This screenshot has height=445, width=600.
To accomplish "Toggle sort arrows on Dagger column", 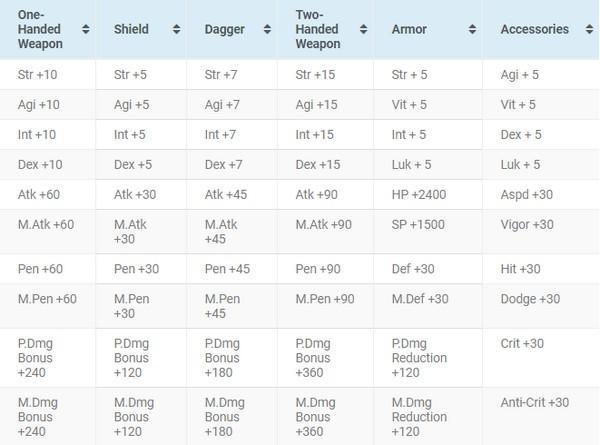I will point(267,29).
